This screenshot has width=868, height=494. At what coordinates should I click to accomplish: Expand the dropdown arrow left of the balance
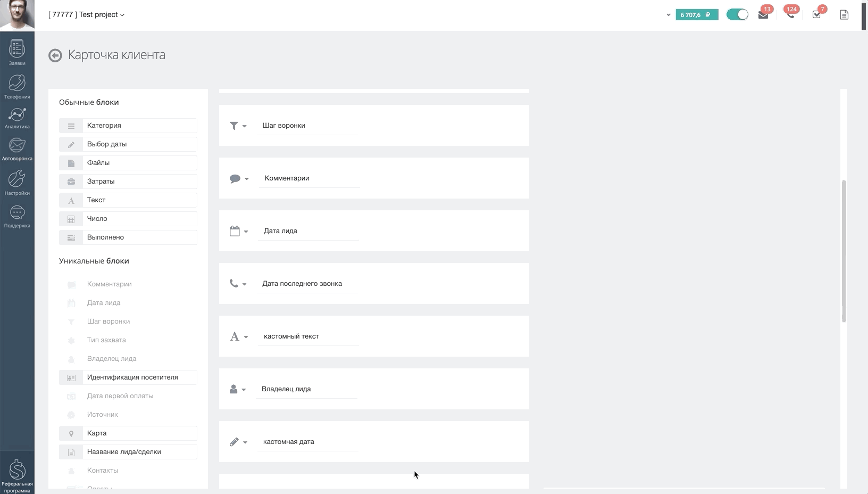(x=669, y=15)
